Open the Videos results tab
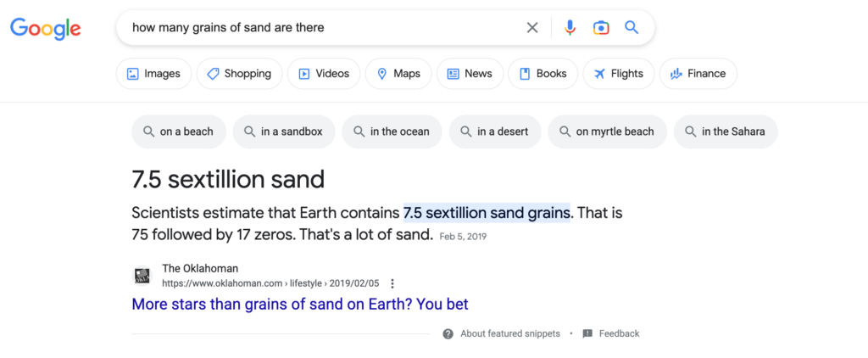This screenshot has width=868, height=358. tap(324, 74)
